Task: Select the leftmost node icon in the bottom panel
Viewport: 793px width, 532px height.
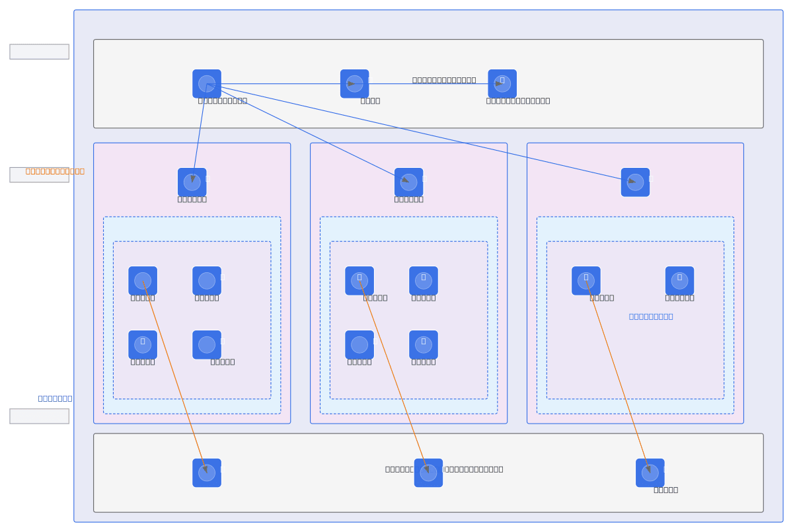Action: (207, 473)
